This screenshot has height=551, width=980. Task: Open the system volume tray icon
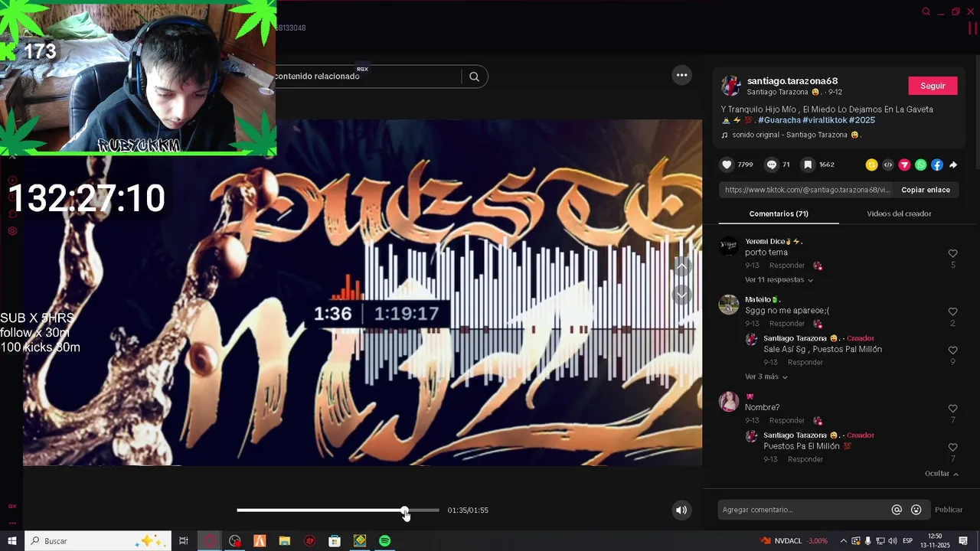click(892, 541)
